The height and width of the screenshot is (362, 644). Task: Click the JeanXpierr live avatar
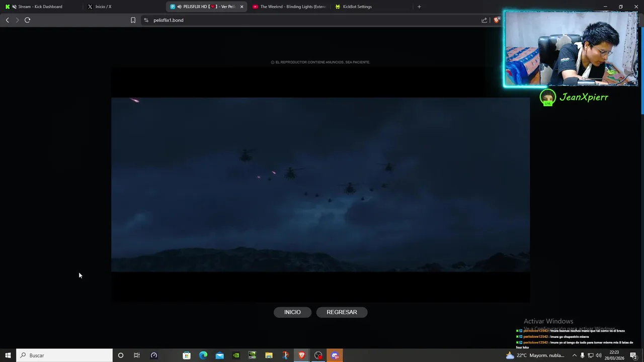point(547,97)
